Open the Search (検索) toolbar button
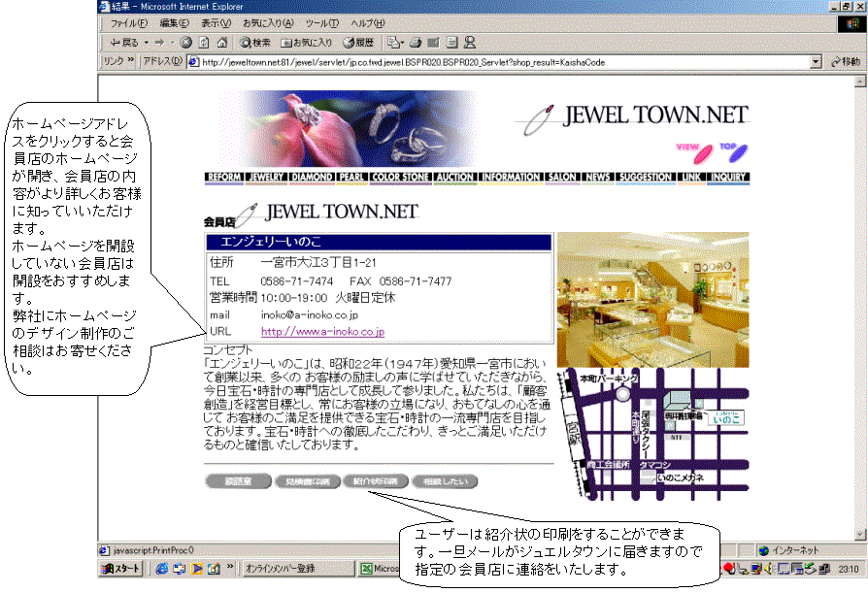Screen dimensions: 868x593 point(255,42)
